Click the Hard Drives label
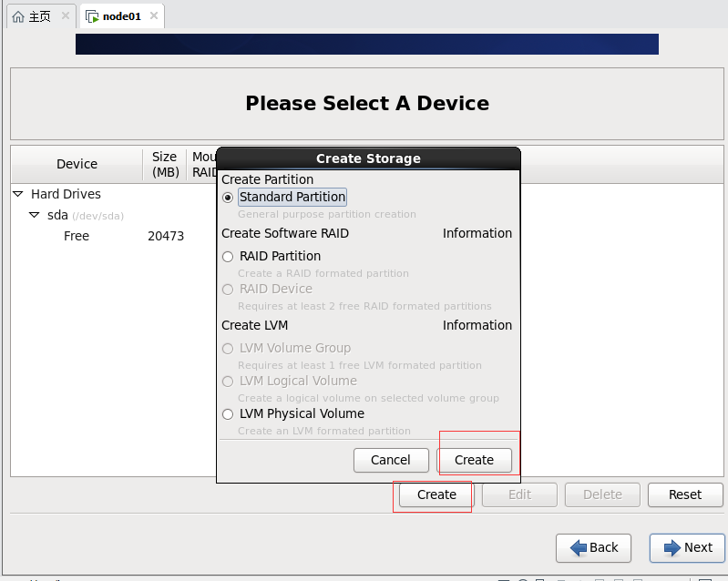This screenshot has width=728, height=581. click(66, 194)
